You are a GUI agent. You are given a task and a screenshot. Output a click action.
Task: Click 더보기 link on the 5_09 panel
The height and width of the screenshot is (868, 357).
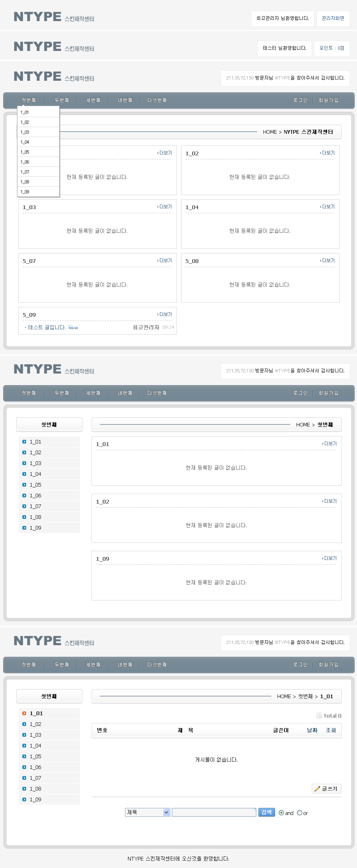164,314
